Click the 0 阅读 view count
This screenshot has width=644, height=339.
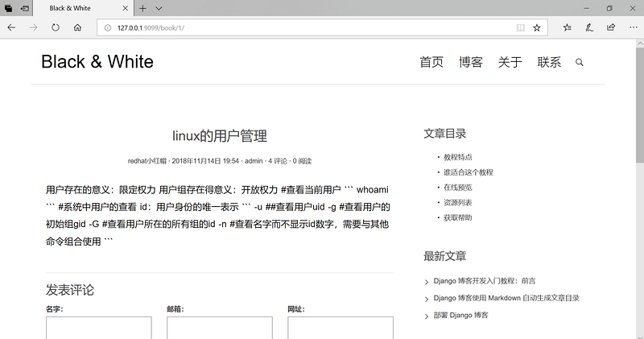(x=302, y=161)
